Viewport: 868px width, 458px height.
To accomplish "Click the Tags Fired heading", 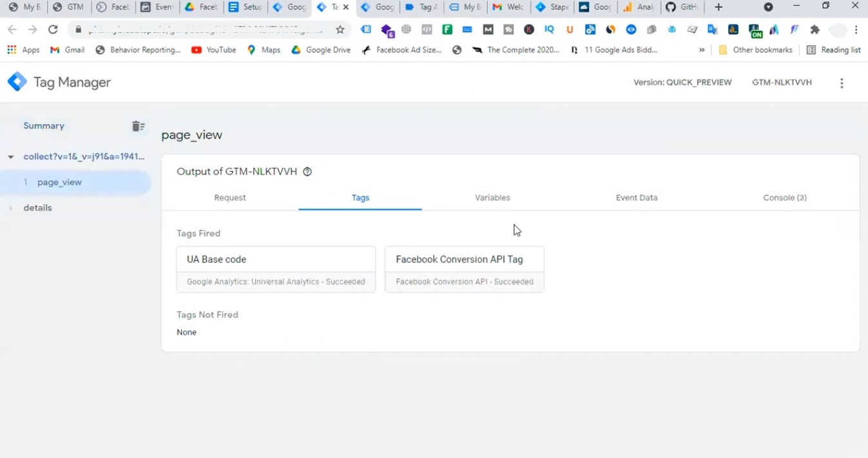I will pyautogui.click(x=198, y=233).
